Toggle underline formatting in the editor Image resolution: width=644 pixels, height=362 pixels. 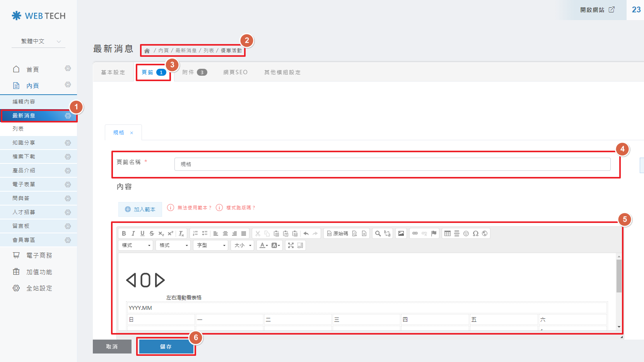[142, 233]
